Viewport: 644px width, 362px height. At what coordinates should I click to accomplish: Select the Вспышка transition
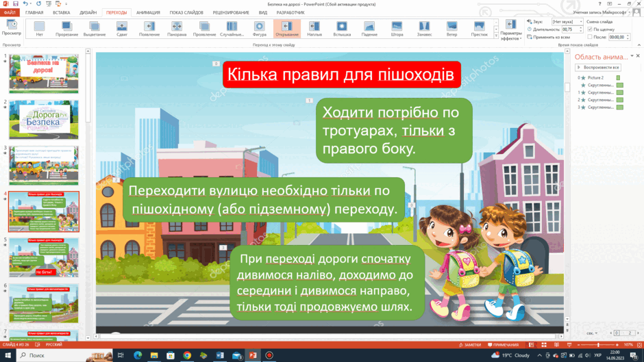coord(342,29)
